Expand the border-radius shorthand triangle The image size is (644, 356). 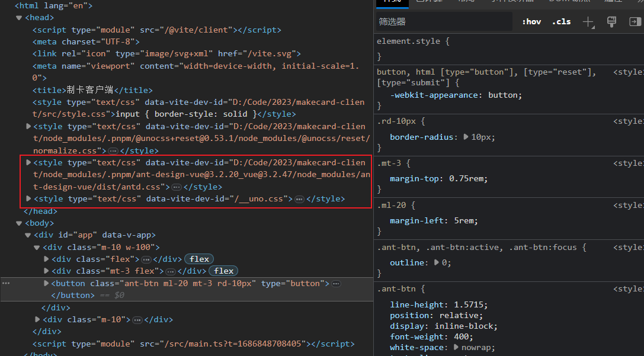tap(466, 137)
